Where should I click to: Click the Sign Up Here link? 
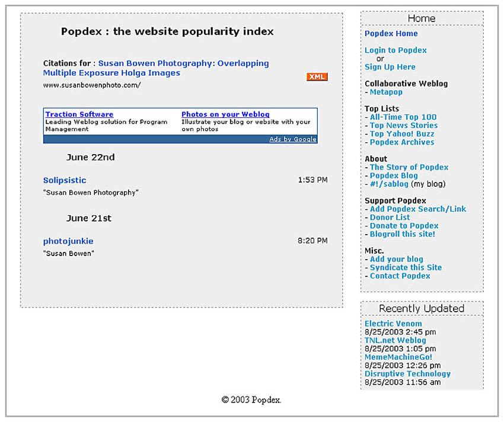pos(390,67)
